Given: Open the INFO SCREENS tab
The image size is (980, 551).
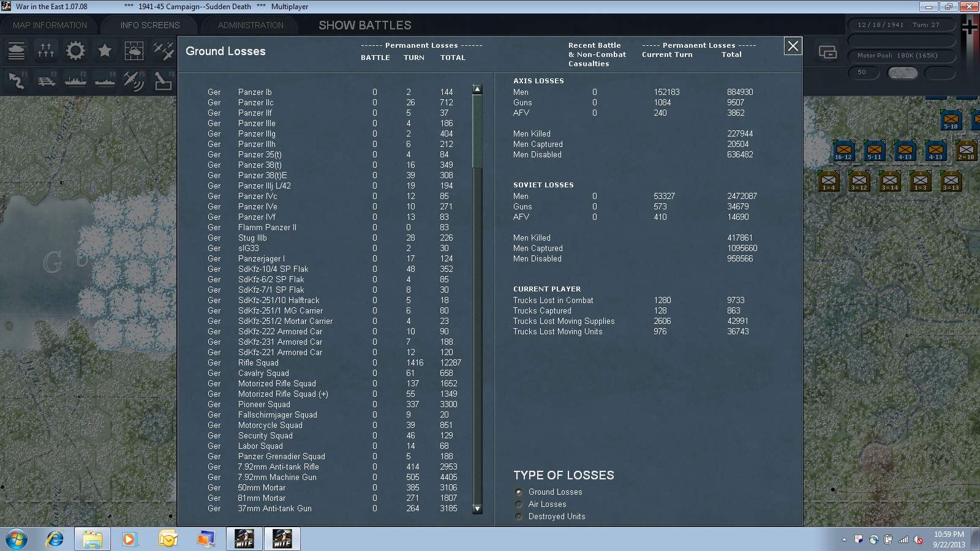Looking at the screenshot, I should click(x=150, y=25).
